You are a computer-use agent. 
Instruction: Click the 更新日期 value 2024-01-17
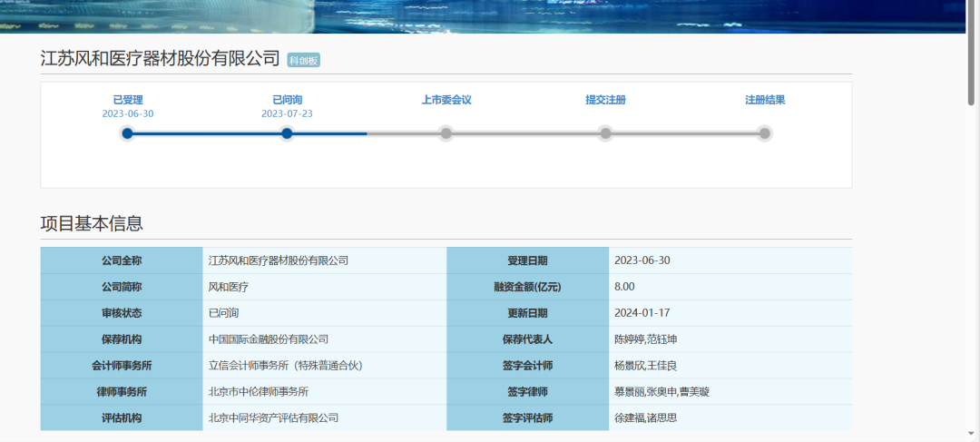click(642, 313)
